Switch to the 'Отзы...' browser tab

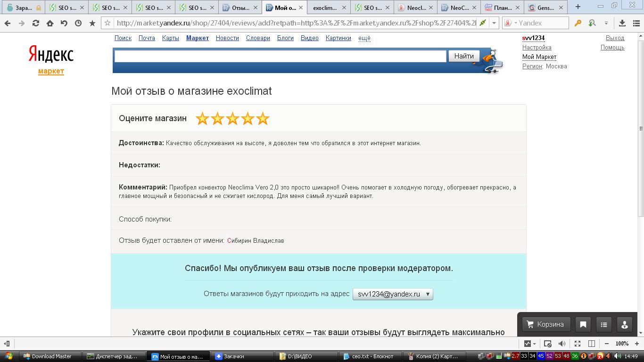click(240, 8)
